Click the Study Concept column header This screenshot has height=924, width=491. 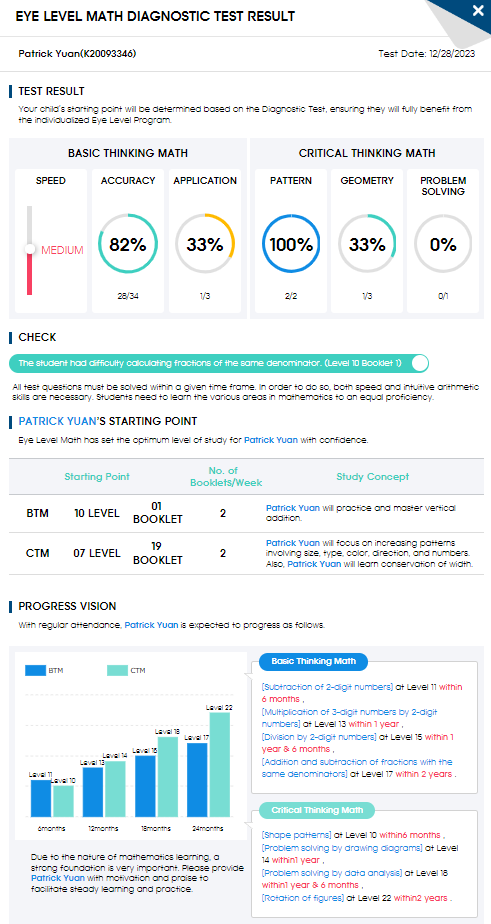pyautogui.click(x=373, y=476)
